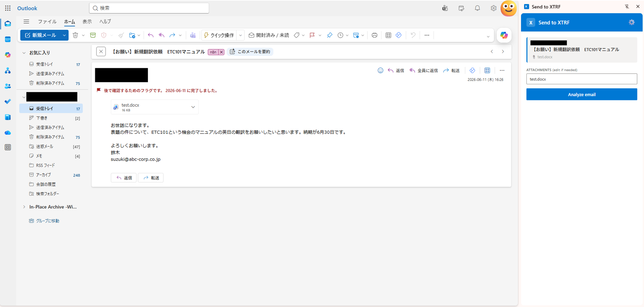
Task: Remove the n8n category tag
Action: tap(221, 52)
